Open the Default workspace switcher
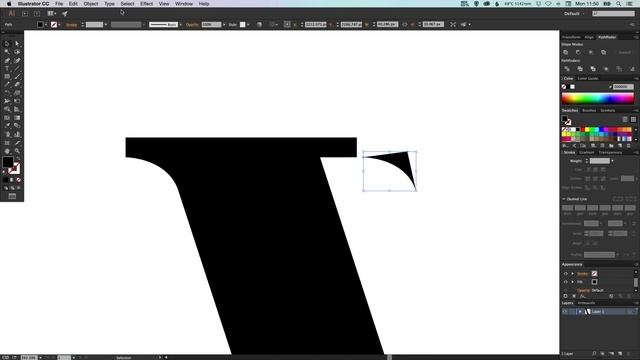 (x=574, y=13)
